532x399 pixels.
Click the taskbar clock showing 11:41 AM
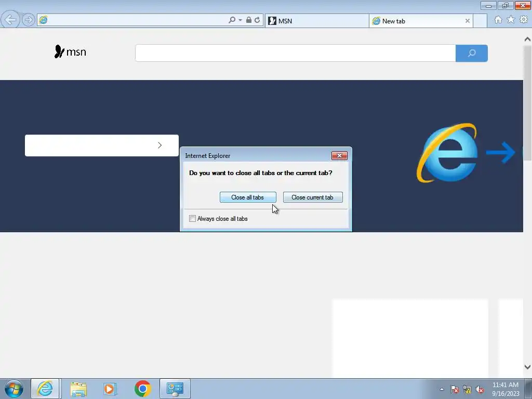pyautogui.click(x=506, y=389)
